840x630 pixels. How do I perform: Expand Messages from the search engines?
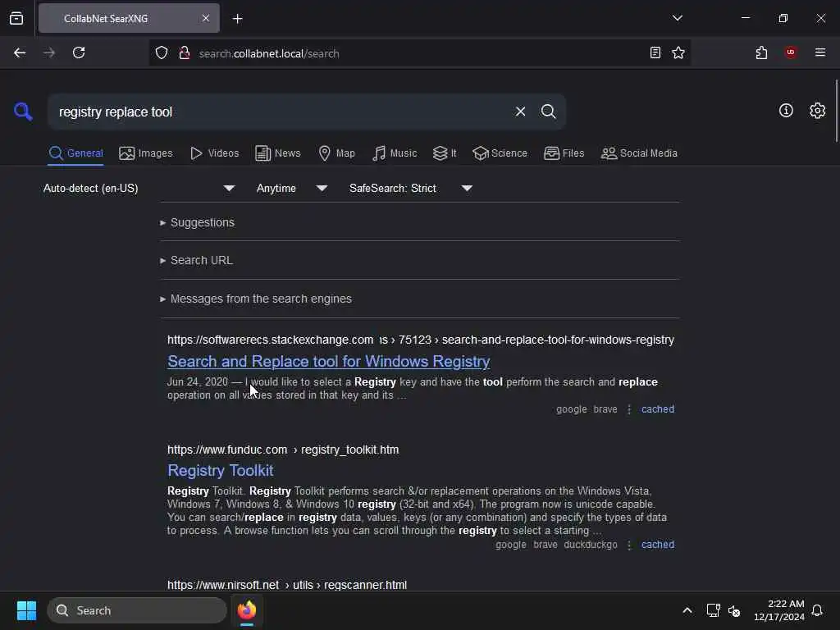(256, 299)
